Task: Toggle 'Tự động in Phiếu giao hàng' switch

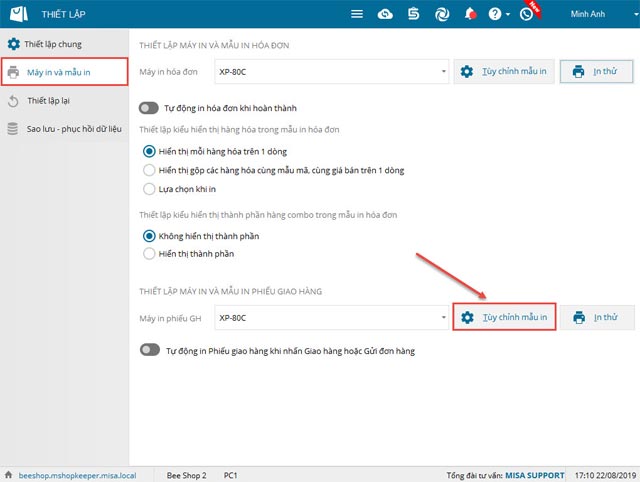Action: pos(149,350)
